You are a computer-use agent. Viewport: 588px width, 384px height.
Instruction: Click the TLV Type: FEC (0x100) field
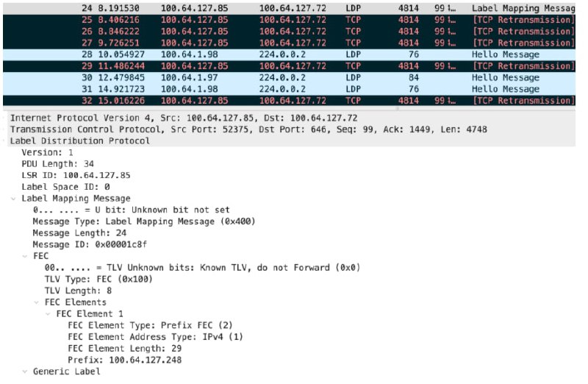pos(98,280)
